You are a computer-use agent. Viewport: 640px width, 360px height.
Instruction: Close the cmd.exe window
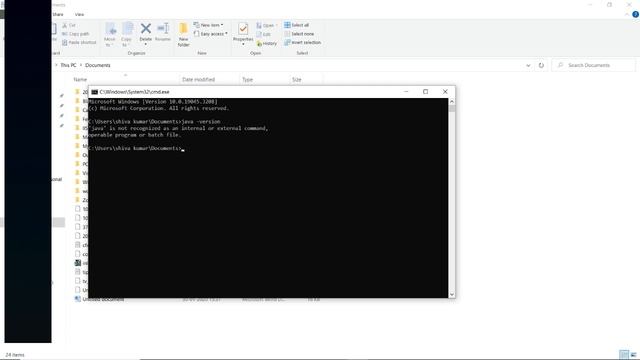tap(445, 92)
